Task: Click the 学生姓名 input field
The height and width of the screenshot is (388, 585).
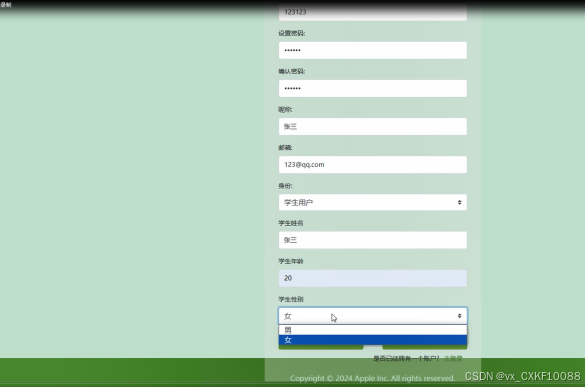Action: [372, 240]
